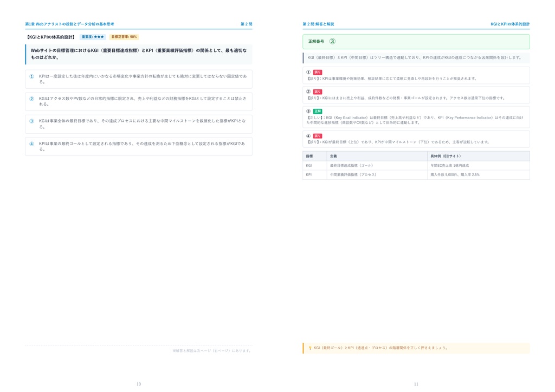Click explanation ② text about 財務・事業ゴール
The height and width of the screenshot is (392, 555).
(405, 98)
